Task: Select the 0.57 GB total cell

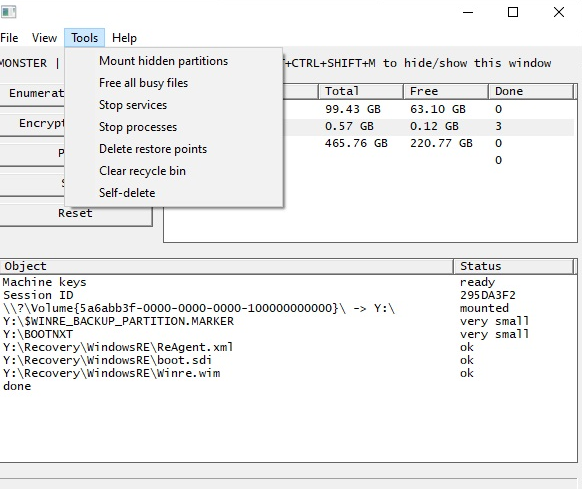Action: (349, 126)
